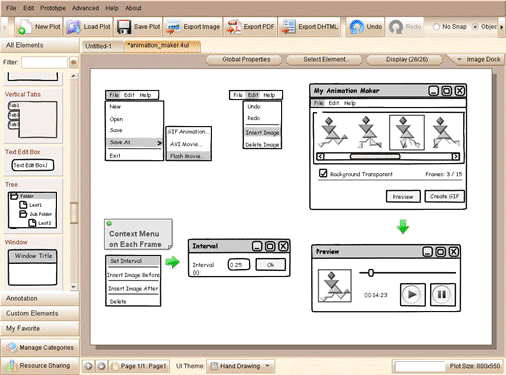Expand the Image Dock arrow
Viewport: 506px width, 375px height.
coord(459,59)
